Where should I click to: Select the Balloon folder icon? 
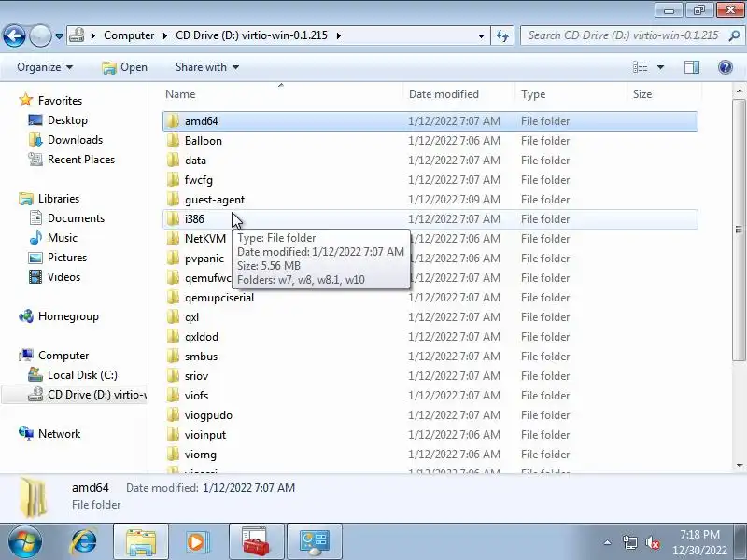tap(173, 141)
